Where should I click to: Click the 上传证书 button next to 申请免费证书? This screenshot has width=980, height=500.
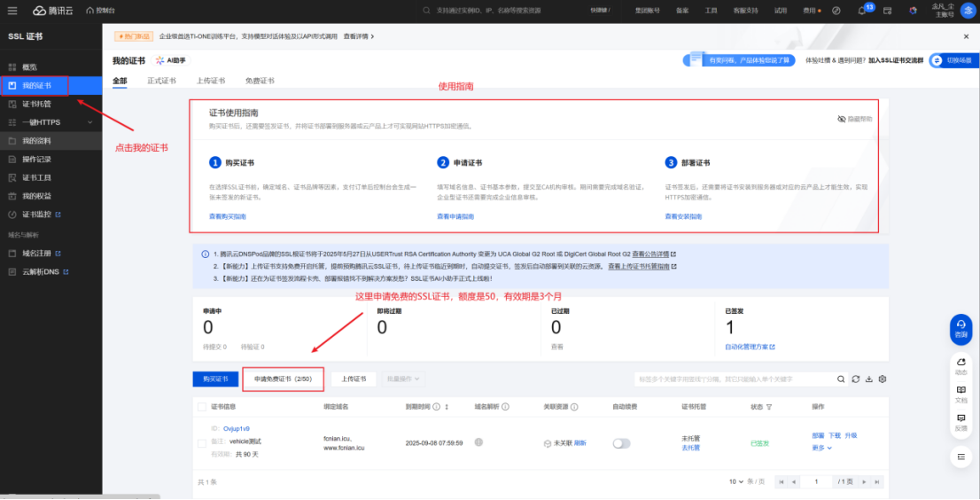point(354,379)
